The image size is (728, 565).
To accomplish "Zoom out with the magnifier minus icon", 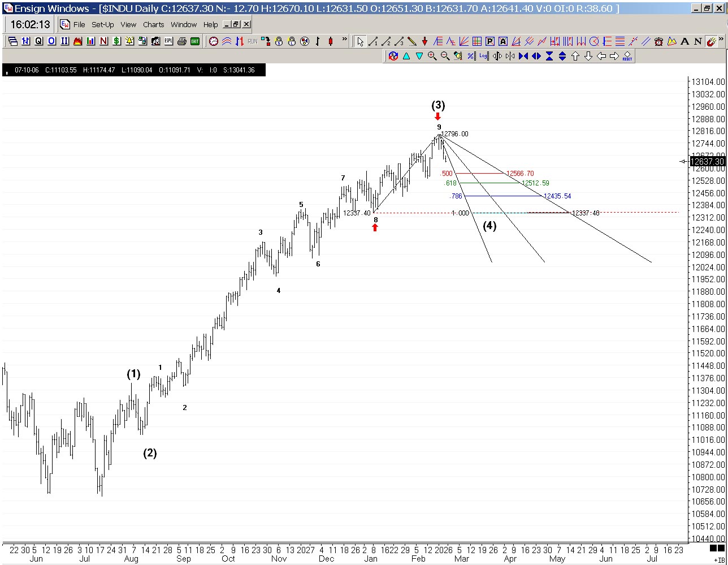I will (445, 56).
